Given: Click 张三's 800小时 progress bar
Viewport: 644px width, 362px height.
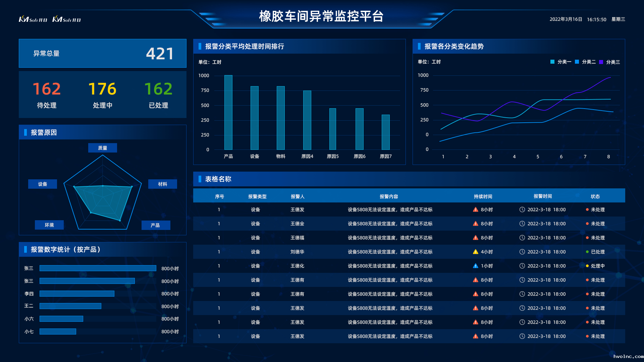Looking at the screenshot, I should coord(98,268).
